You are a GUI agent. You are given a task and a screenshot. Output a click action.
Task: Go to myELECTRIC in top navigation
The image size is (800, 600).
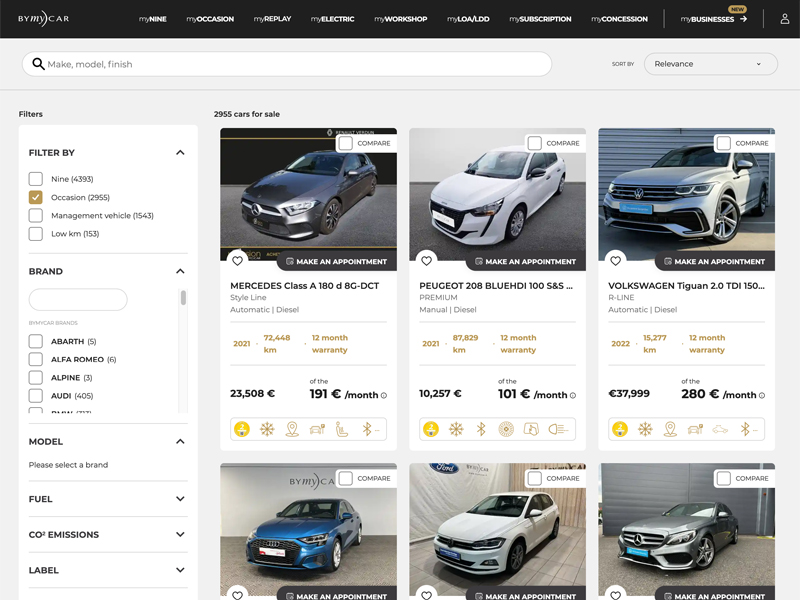coord(332,19)
